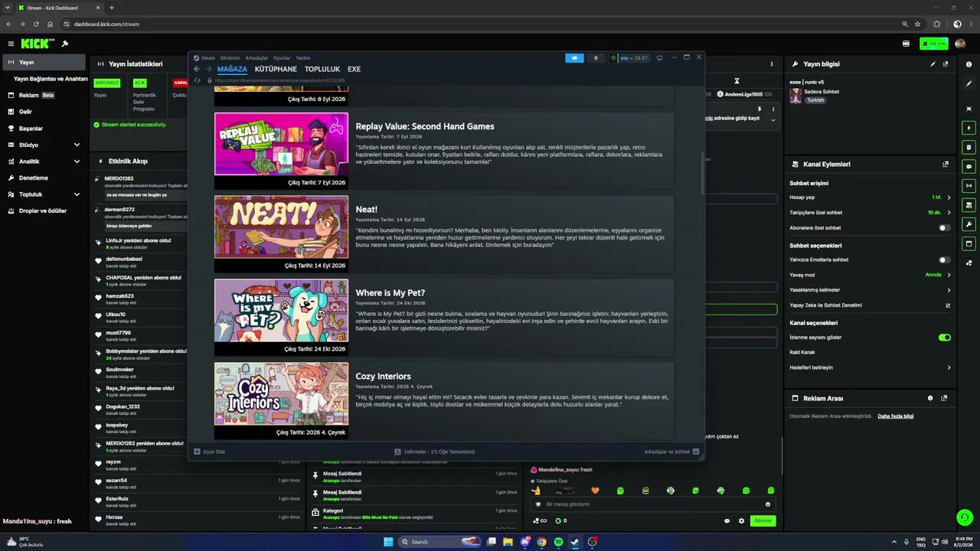The image size is (980, 551).
Task: Open Arkadaşlar ve Sohbet in Steam
Action: pyautogui.click(x=671, y=452)
